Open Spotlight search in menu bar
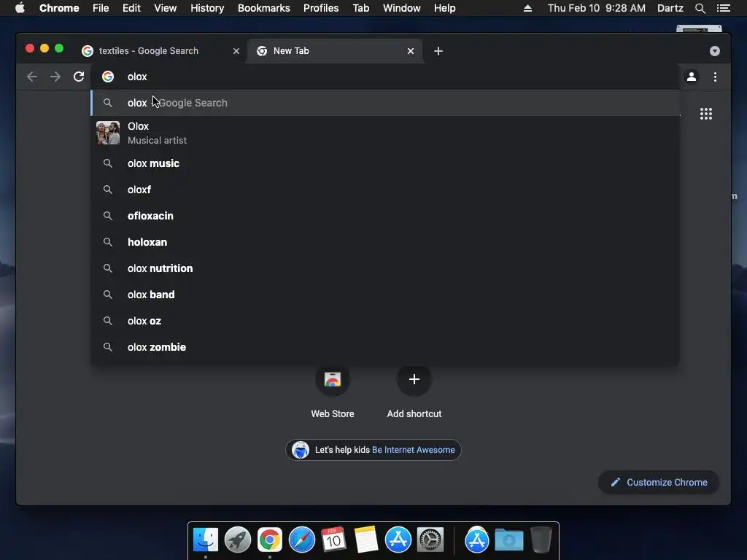Viewport: 747px width, 560px height. (x=700, y=8)
